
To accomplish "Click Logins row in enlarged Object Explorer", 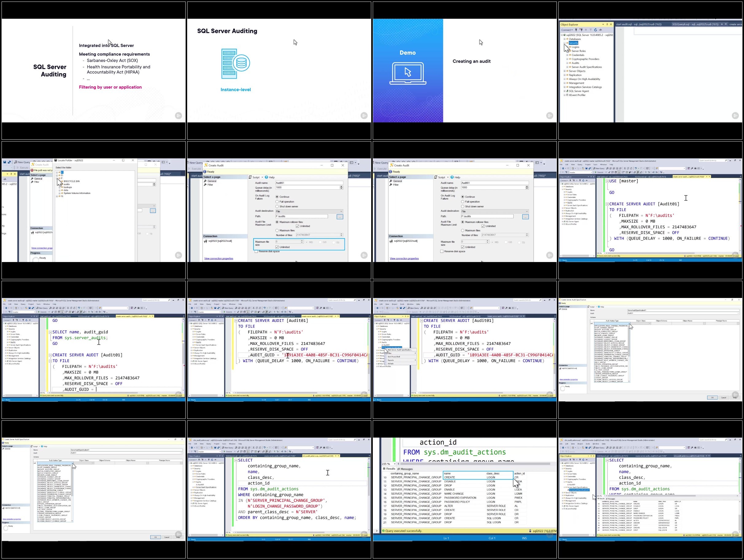I will tap(576, 47).
